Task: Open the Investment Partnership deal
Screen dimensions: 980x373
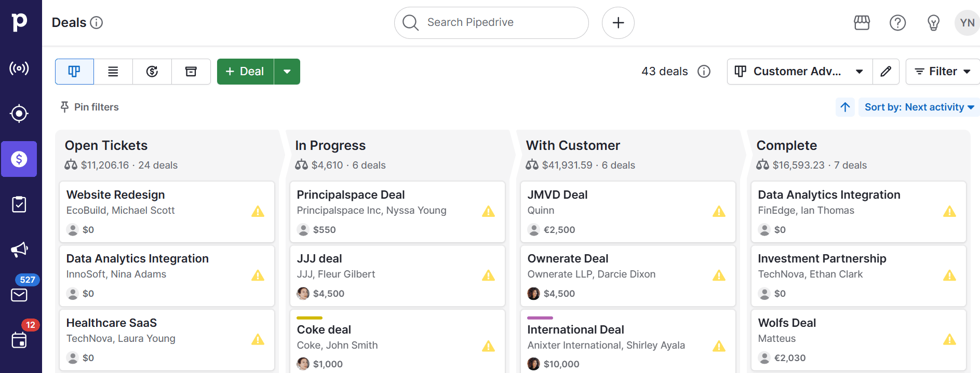Action: tap(858, 275)
